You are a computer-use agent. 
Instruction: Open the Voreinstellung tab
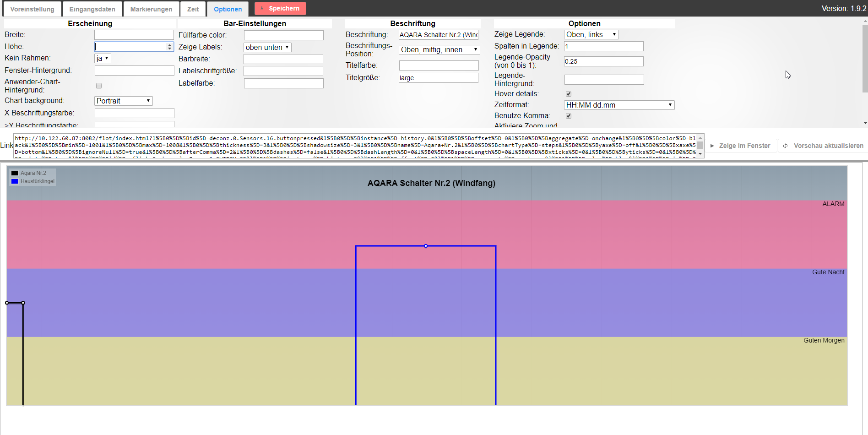tap(32, 9)
